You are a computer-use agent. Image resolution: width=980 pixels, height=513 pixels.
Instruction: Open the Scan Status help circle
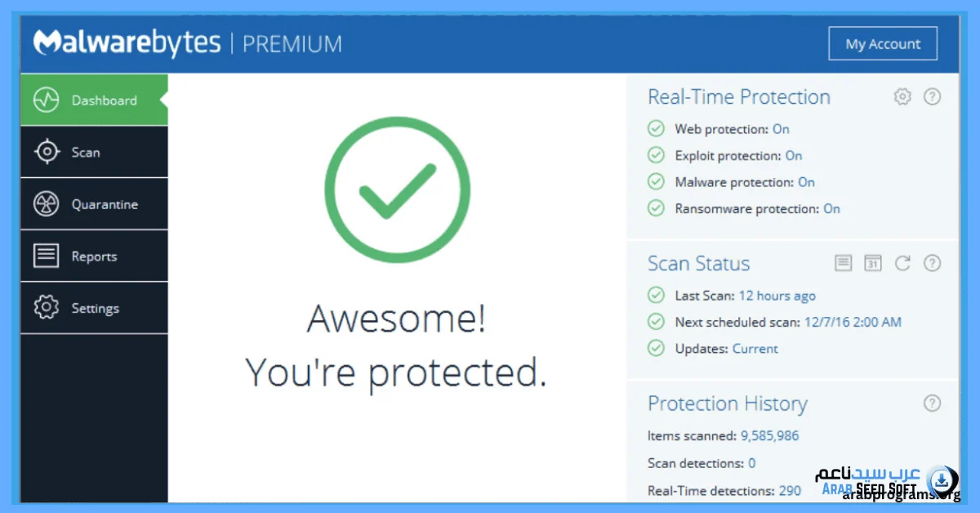click(x=932, y=263)
